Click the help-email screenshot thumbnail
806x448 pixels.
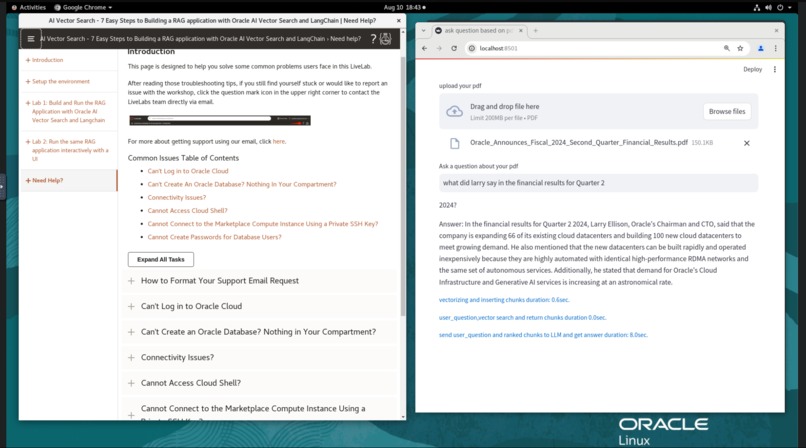219,120
